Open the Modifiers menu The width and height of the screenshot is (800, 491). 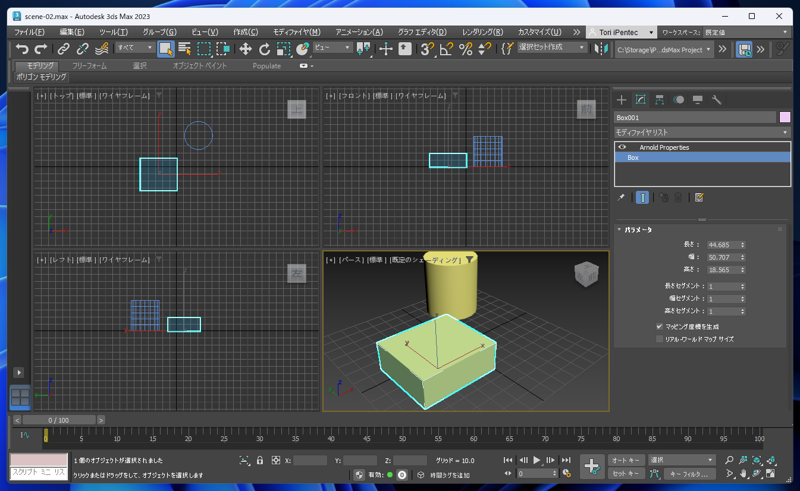click(296, 32)
